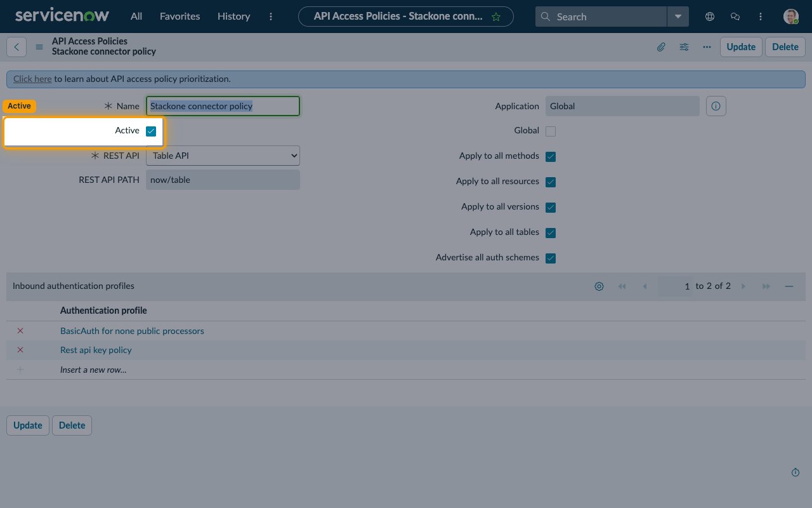812x508 pixels.
Task: Toggle the Active checkbox
Action: point(151,131)
